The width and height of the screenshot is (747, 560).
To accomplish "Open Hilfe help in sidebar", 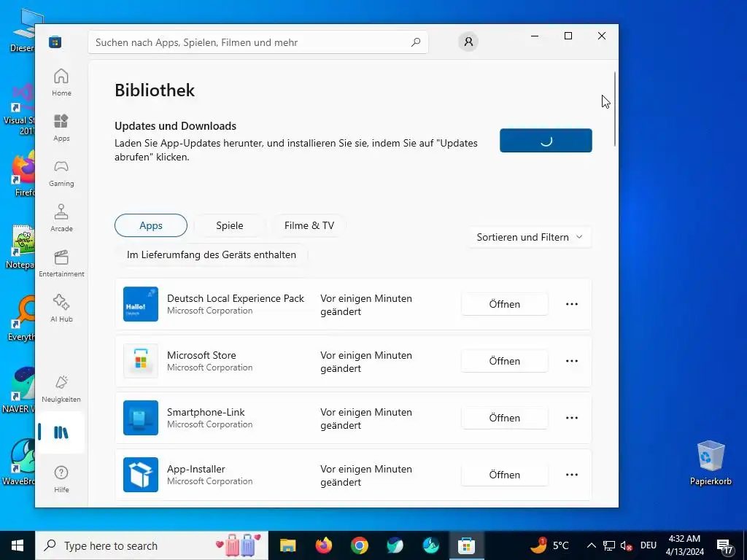I will tap(61, 479).
